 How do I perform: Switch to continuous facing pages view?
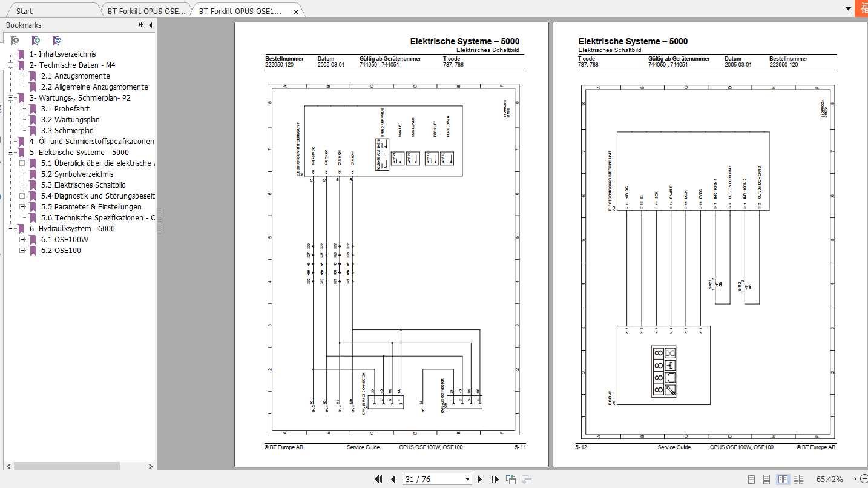pos(798,479)
